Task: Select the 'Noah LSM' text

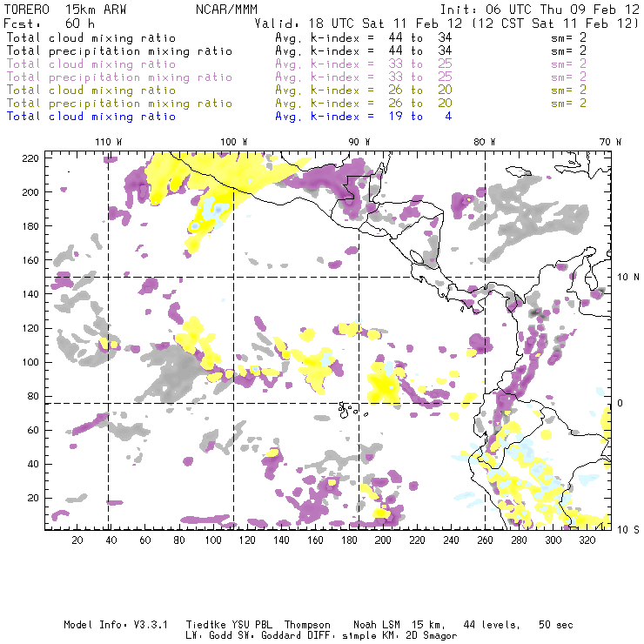Action: pos(377,625)
